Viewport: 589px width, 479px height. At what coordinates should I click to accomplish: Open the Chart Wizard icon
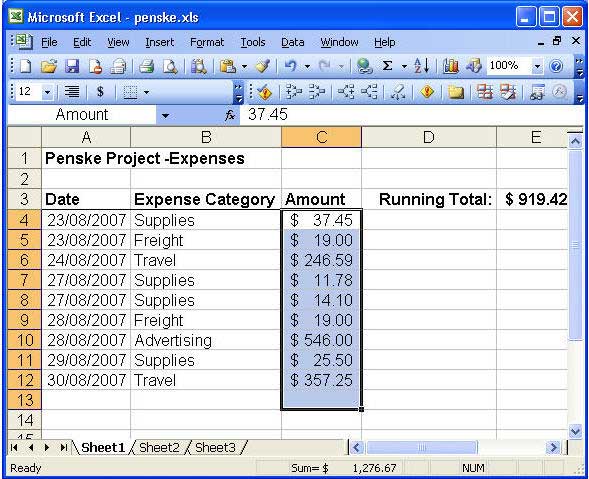451,66
